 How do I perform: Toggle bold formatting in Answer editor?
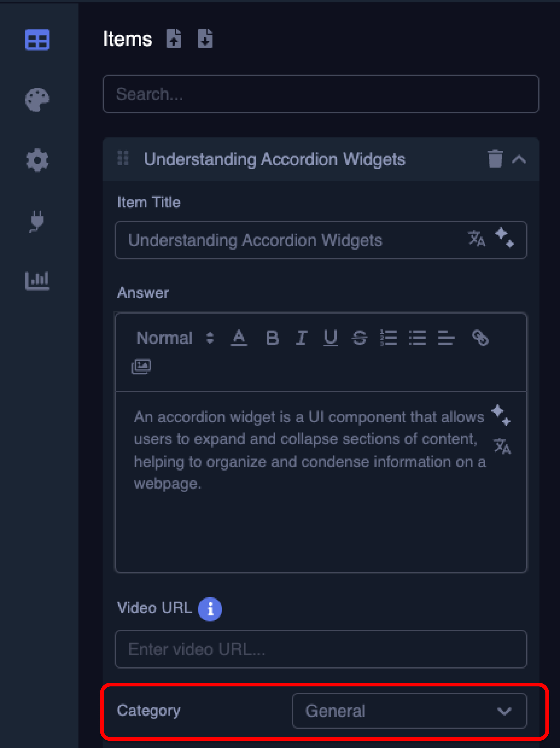click(x=272, y=338)
